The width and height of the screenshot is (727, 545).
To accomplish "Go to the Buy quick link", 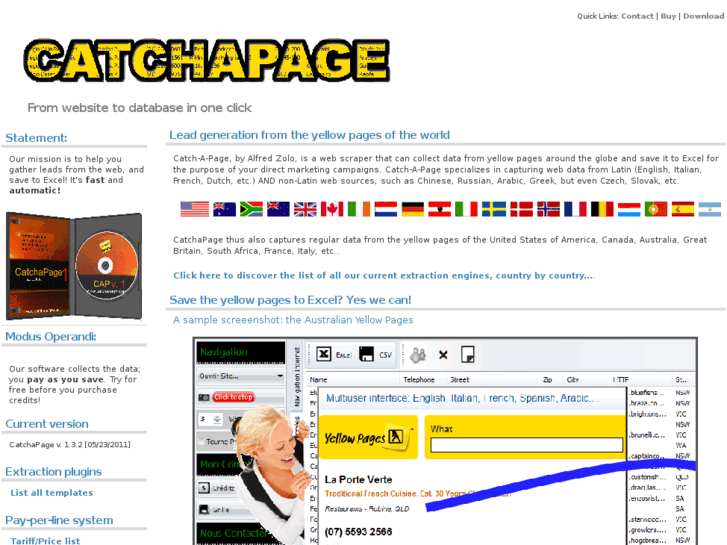I will 668,16.
